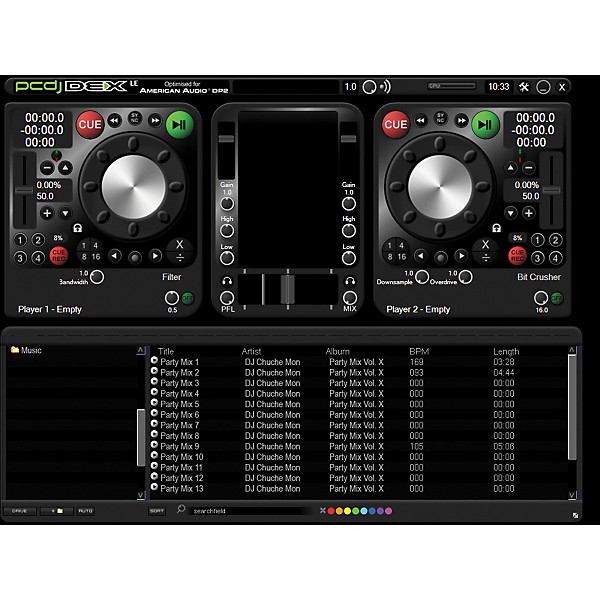Toggle SYNC on Player 2
The width and height of the screenshot is (600, 600).
coord(440,117)
